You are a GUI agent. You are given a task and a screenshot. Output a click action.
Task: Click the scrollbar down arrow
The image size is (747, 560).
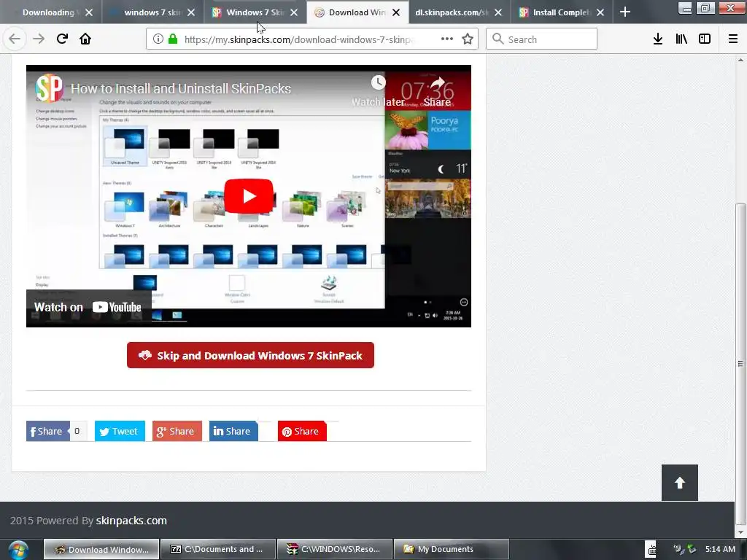point(740,532)
